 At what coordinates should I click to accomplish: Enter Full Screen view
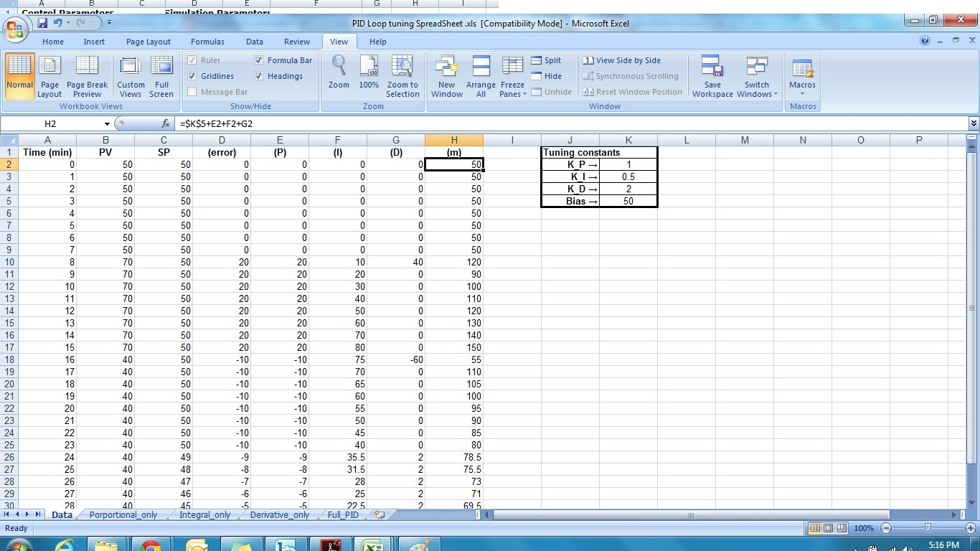point(161,76)
